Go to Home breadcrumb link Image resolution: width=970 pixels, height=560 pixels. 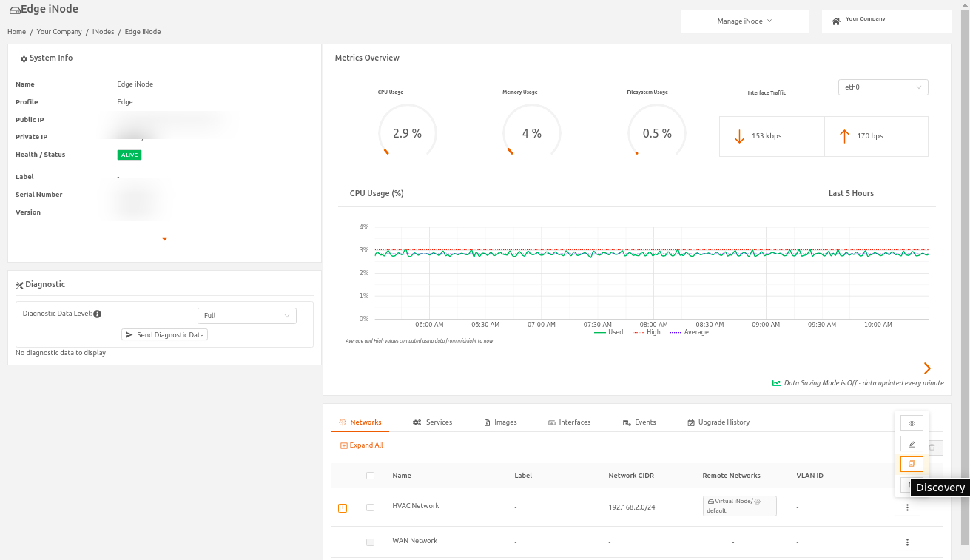pyautogui.click(x=16, y=32)
